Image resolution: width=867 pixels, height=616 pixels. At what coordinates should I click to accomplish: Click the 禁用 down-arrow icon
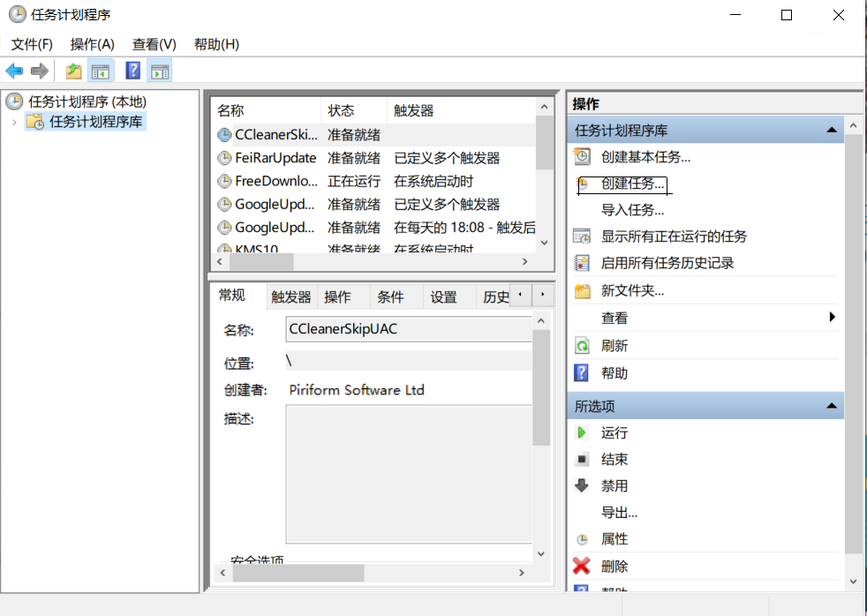[x=582, y=485]
